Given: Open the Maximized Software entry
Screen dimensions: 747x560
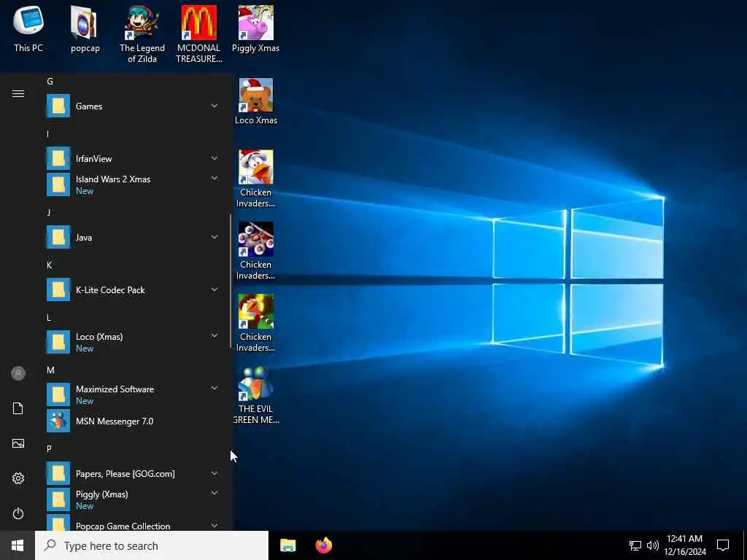Looking at the screenshot, I should [132, 394].
